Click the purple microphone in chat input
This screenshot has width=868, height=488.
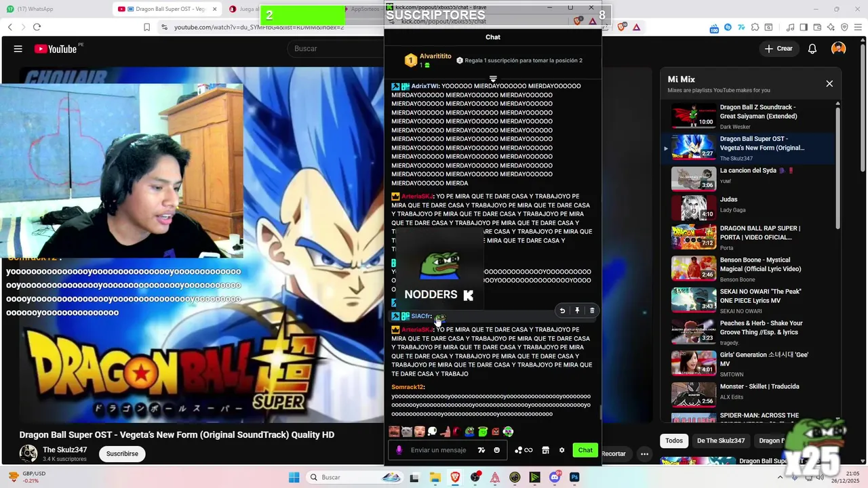click(x=399, y=450)
